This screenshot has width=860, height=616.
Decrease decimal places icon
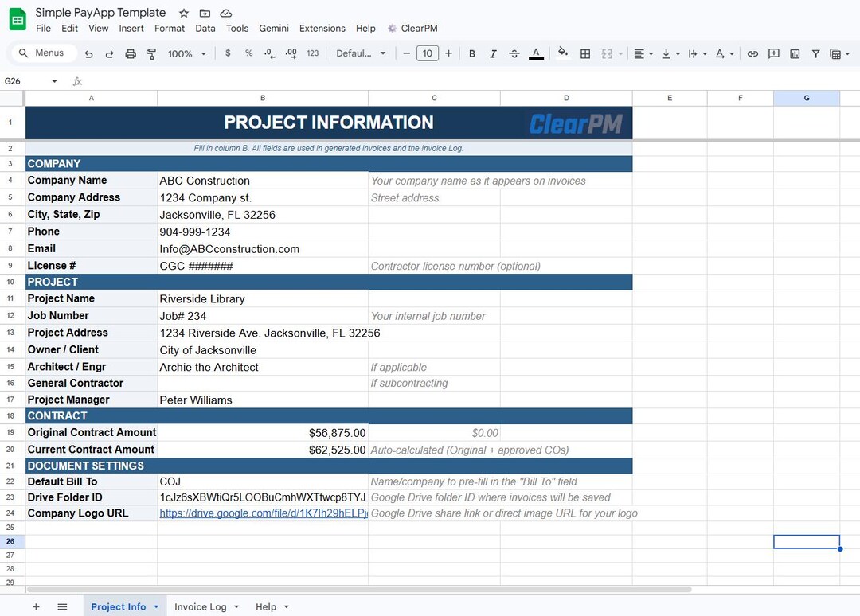pos(269,53)
